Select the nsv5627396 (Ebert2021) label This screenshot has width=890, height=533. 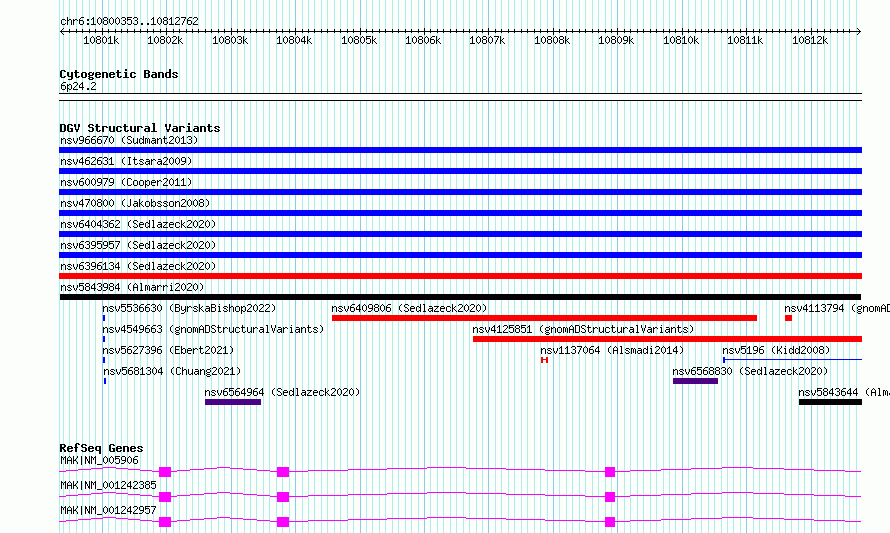click(x=168, y=350)
